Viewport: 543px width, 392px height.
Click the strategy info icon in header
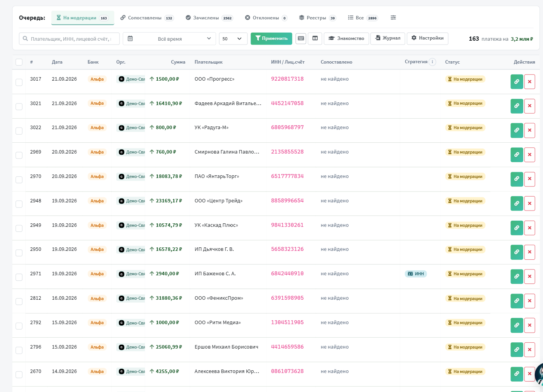click(x=432, y=62)
